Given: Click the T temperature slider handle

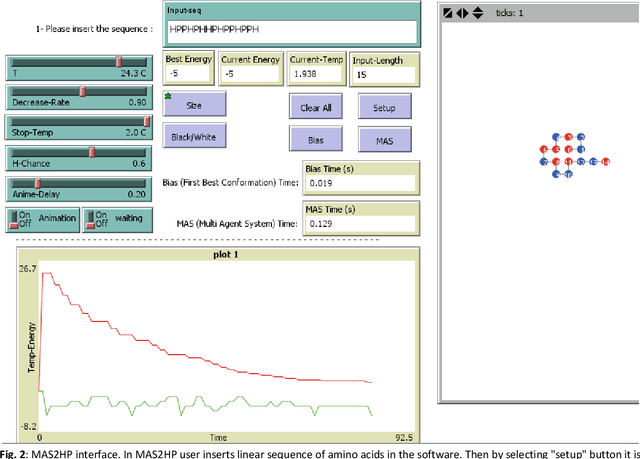Looking at the screenshot, I should pos(119,62).
